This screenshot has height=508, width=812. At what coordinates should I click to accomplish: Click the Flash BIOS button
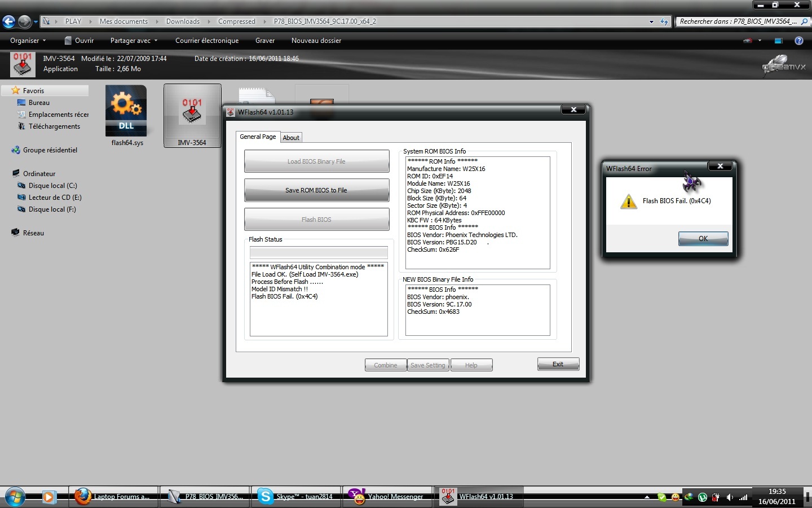[x=316, y=220]
